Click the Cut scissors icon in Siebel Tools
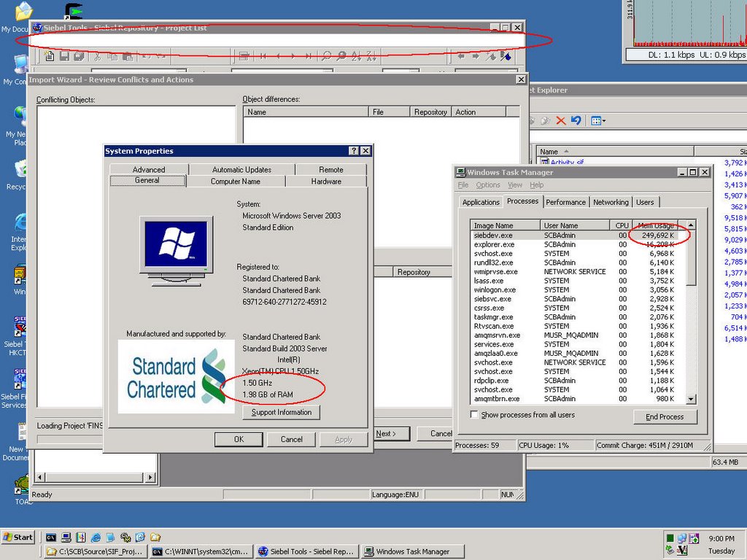This screenshot has height=560, width=747. (97, 56)
